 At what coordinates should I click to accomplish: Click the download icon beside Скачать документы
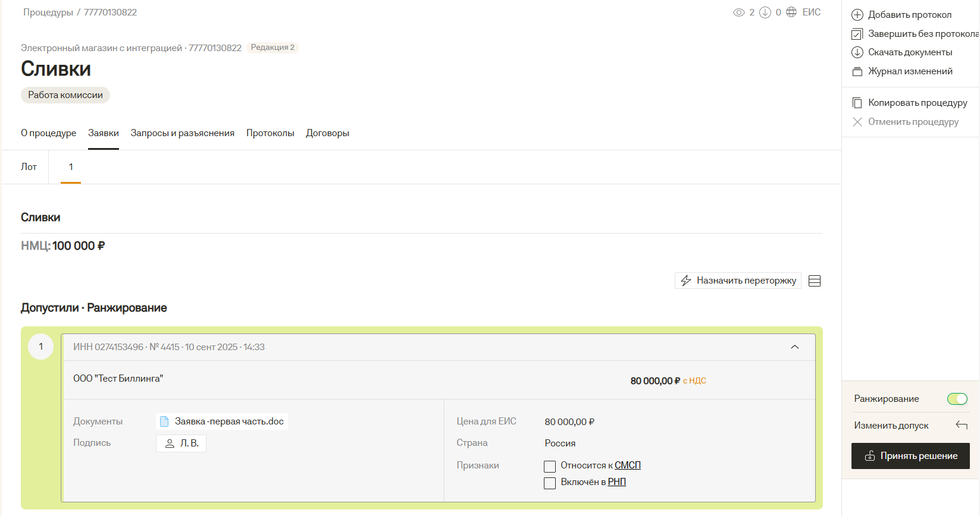857,52
